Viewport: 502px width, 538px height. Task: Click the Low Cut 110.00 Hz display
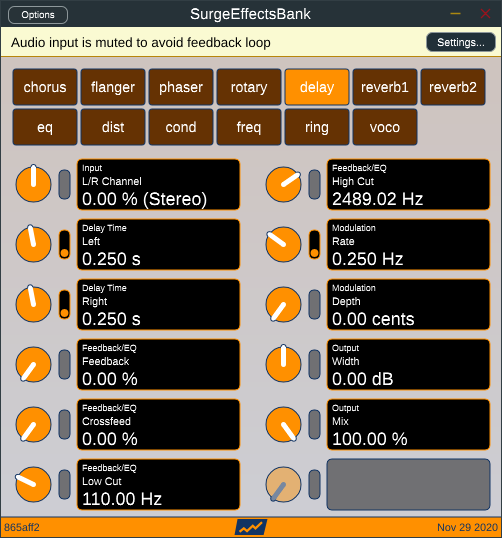(x=158, y=484)
